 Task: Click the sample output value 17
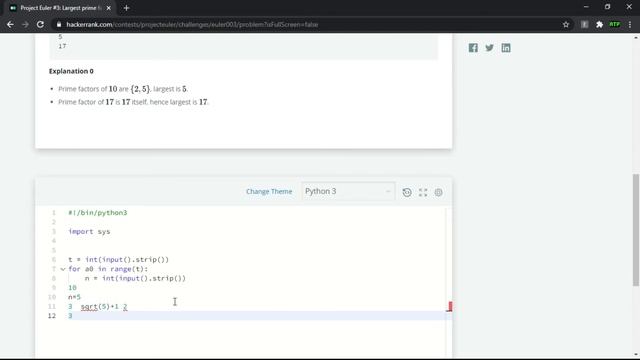[x=62, y=46]
